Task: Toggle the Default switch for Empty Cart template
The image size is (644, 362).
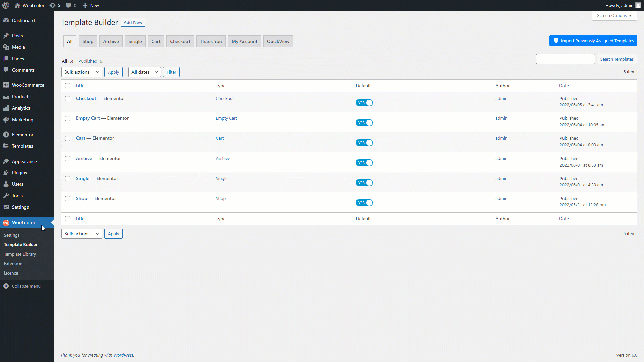Action: pyautogui.click(x=364, y=123)
